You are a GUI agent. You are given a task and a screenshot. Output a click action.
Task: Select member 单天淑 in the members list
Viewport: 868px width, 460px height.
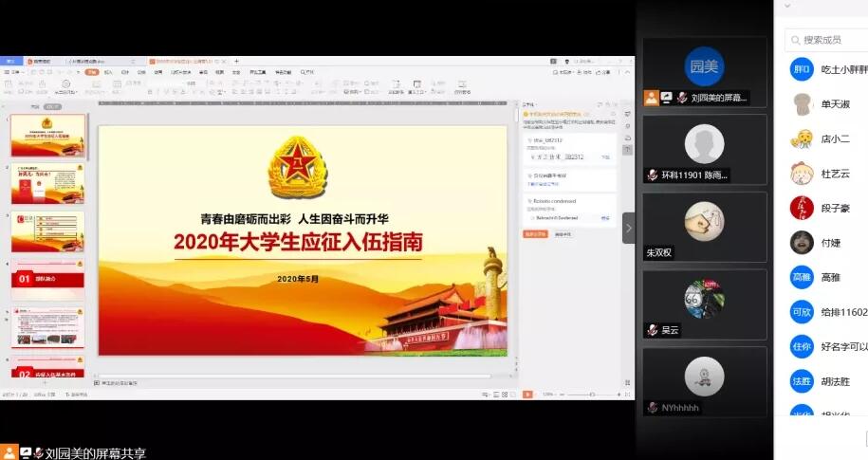point(835,103)
